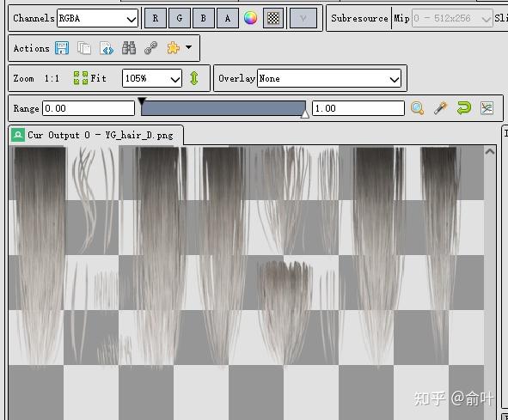
Task: Set zoom to 1:1
Action: [x=52, y=78]
